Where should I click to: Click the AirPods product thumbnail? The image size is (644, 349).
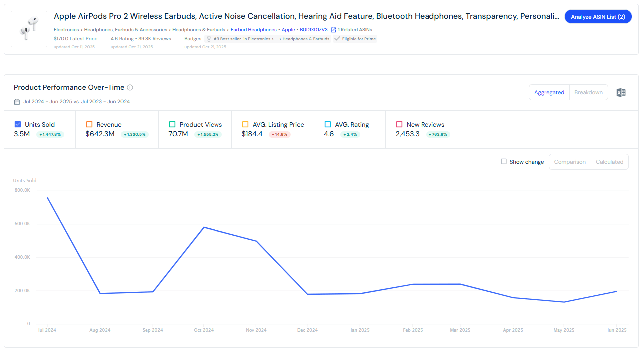coord(28,29)
